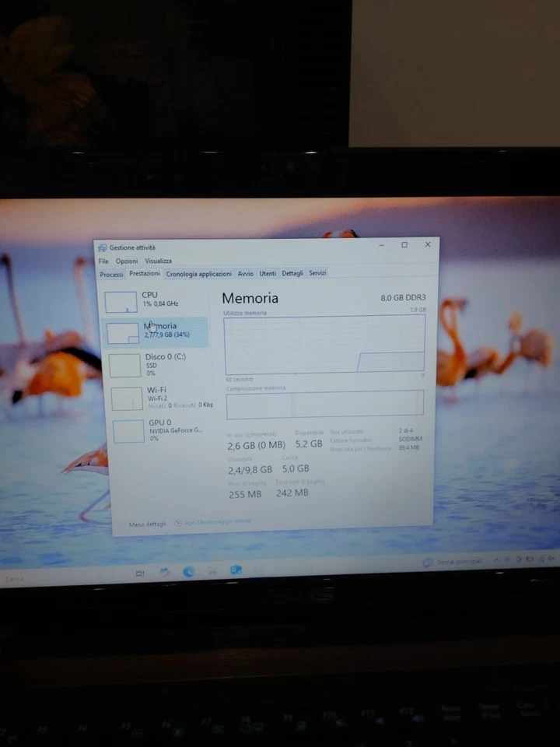Switch to the Processi tab
Viewport: 560px width, 747px height.
[111, 275]
